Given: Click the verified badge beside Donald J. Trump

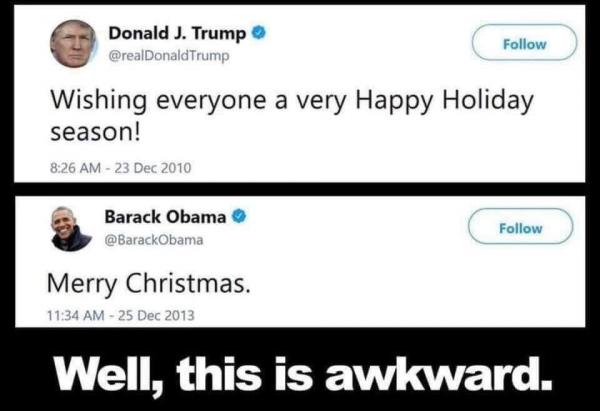Looking at the screenshot, I should coord(258,33).
